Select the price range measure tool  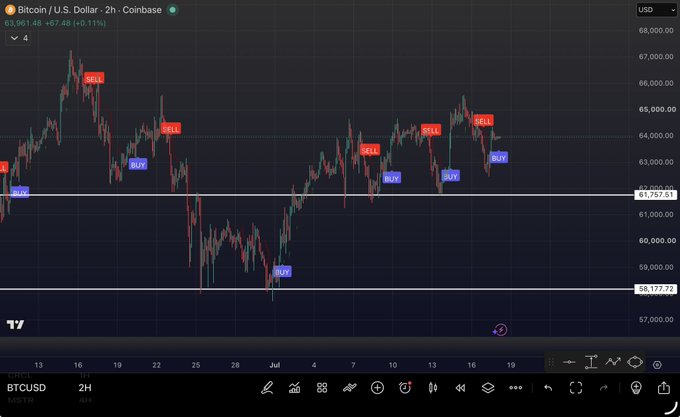pos(591,362)
